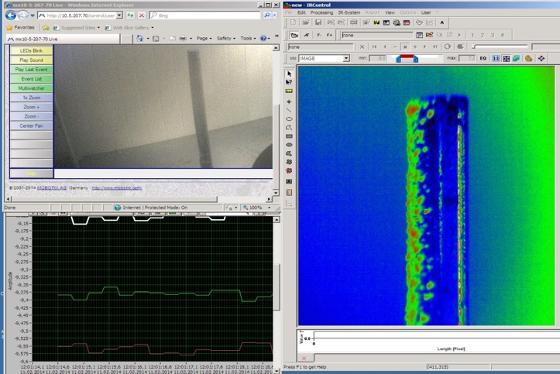This screenshot has width=560, height=374.
Task: Open the View menu in IRControl
Action: (x=390, y=13)
